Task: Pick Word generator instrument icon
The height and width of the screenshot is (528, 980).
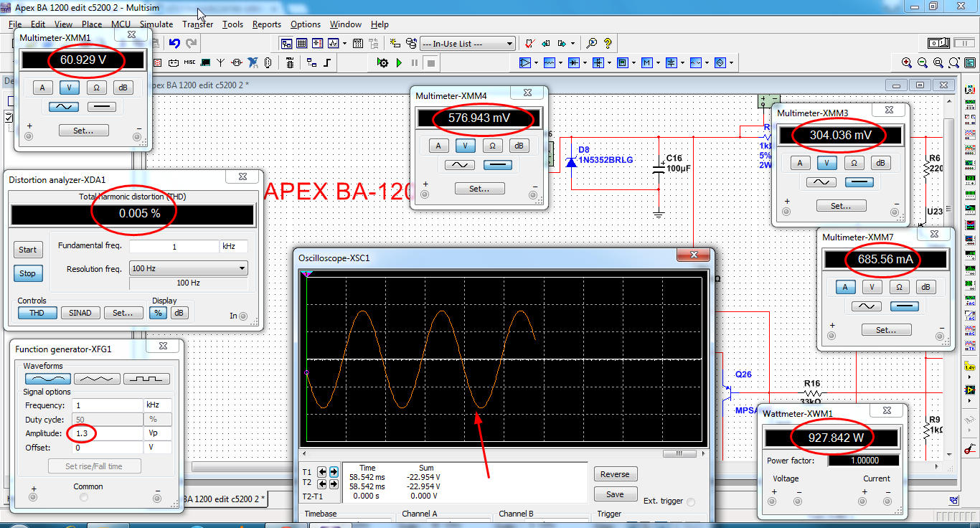Action: 970,194
